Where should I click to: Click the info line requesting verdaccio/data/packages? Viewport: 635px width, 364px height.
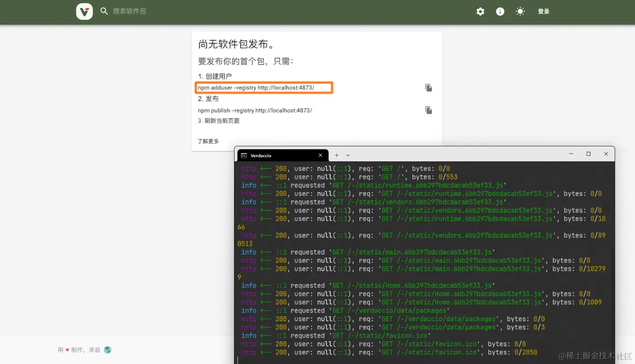[345, 311]
